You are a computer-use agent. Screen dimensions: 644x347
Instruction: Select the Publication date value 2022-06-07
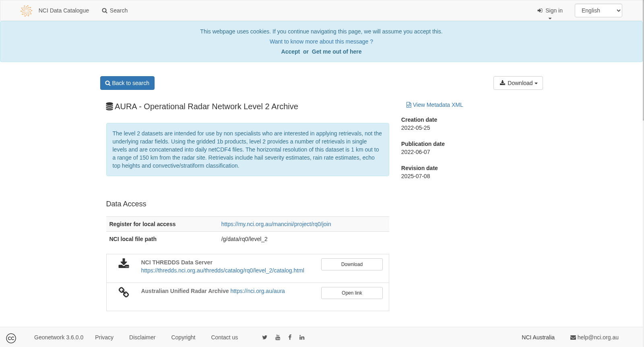pos(415,152)
